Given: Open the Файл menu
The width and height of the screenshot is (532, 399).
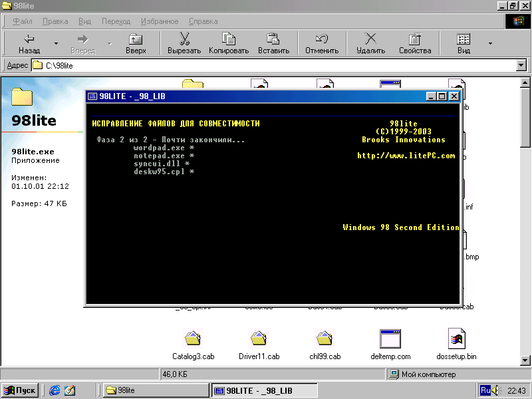Looking at the screenshot, I should tap(23, 21).
